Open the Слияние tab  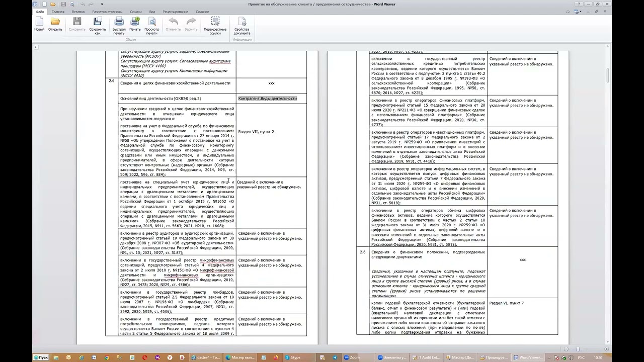202,12
